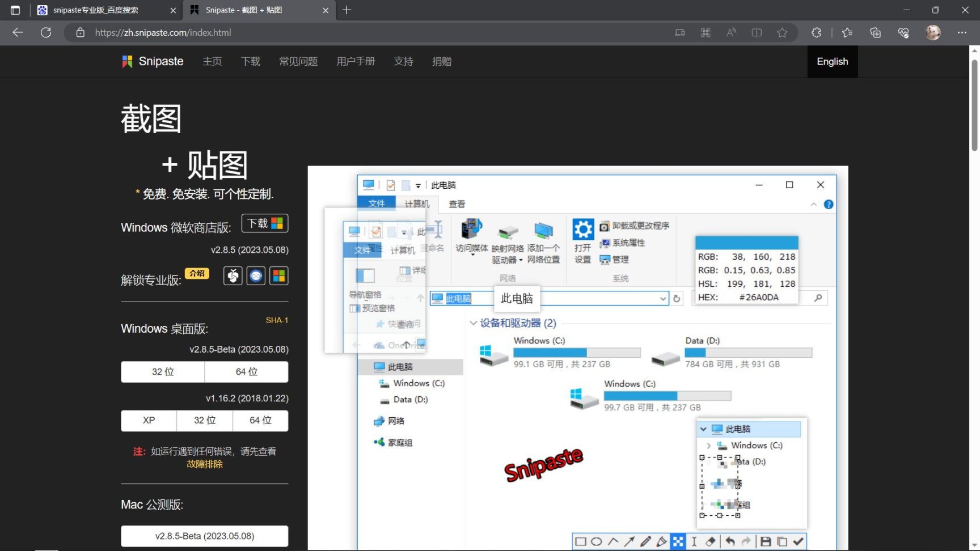Screen dimensions: 980x551
Task: Open the Settings and more ellipsis menu
Action: coord(962,32)
